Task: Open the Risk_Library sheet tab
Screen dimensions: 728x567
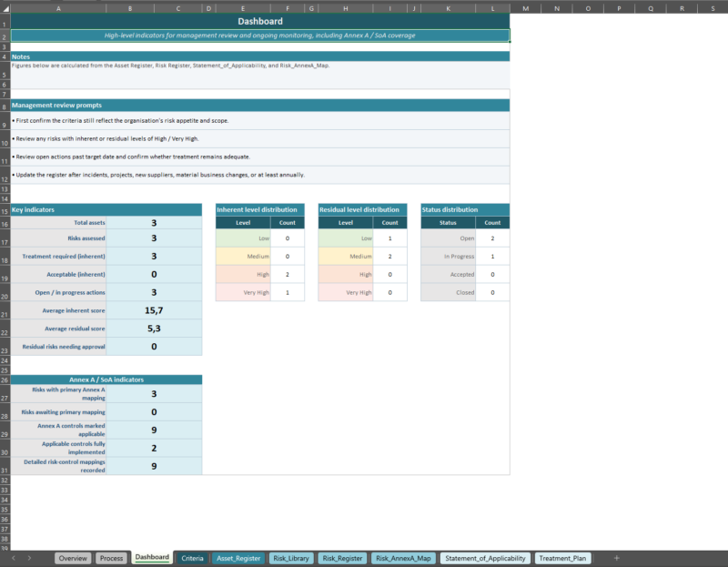Action: 291,558
